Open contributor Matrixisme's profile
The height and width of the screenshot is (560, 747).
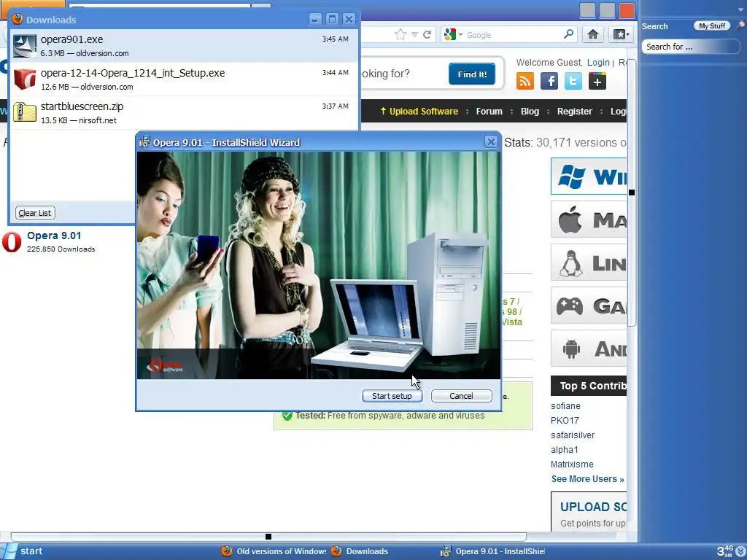[x=572, y=464]
